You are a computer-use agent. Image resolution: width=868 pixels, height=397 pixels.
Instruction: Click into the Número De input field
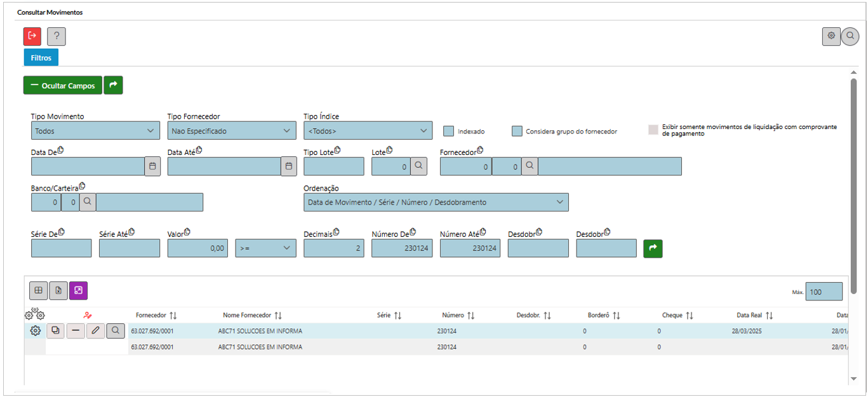point(401,248)
